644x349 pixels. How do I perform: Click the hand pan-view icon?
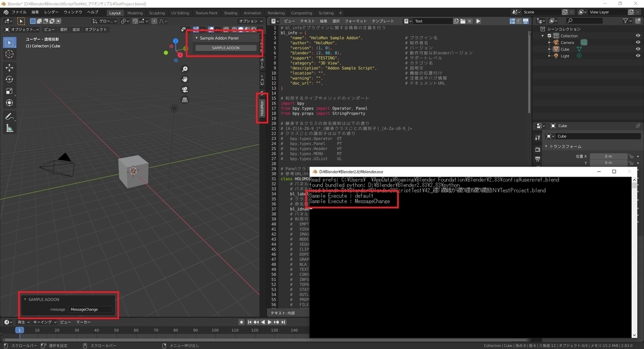coord(185,79)
